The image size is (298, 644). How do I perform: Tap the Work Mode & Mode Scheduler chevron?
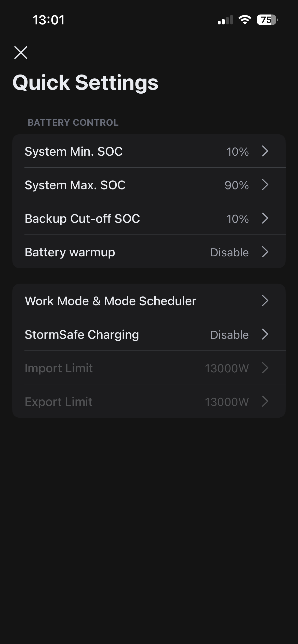pos(265,301)
